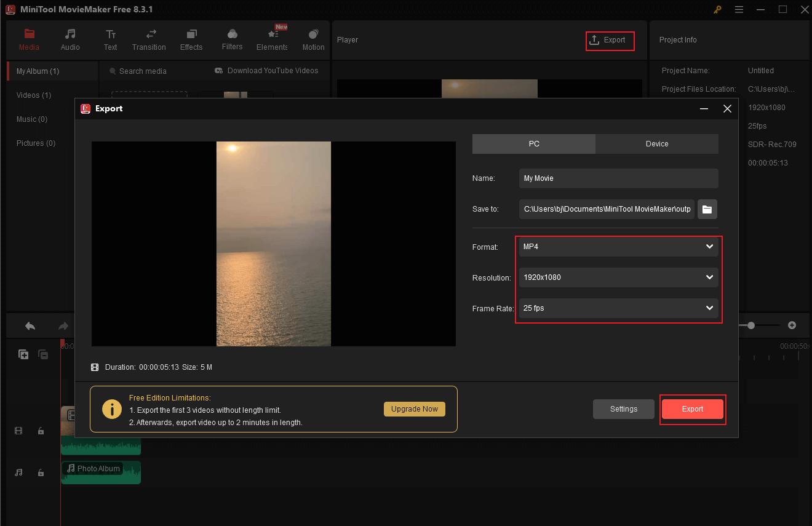Expand the Resolution dropdown

618,277
